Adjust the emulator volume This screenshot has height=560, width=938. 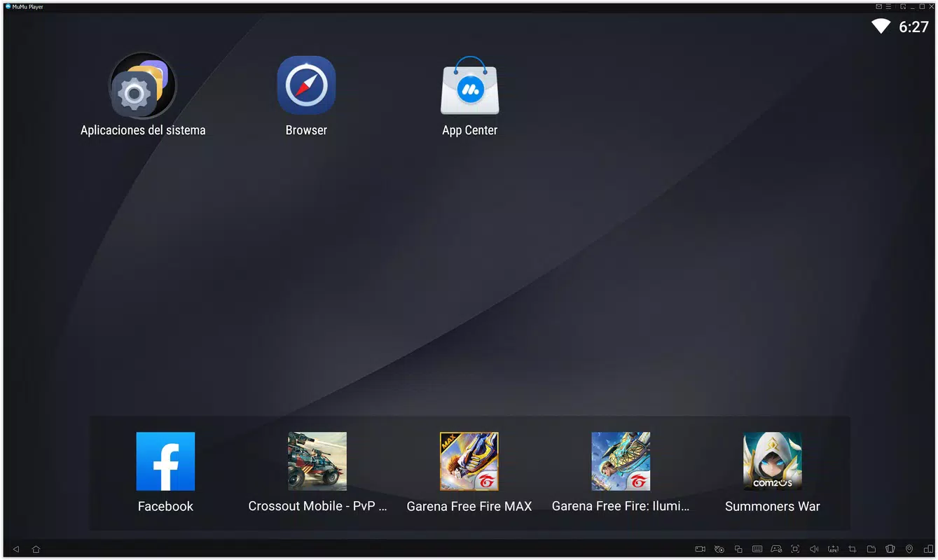[814, 549]
